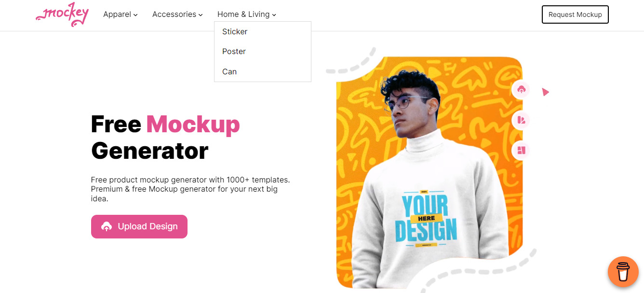Click the Your Design Here print
644x293 pixels.
(x=426, y=218)
